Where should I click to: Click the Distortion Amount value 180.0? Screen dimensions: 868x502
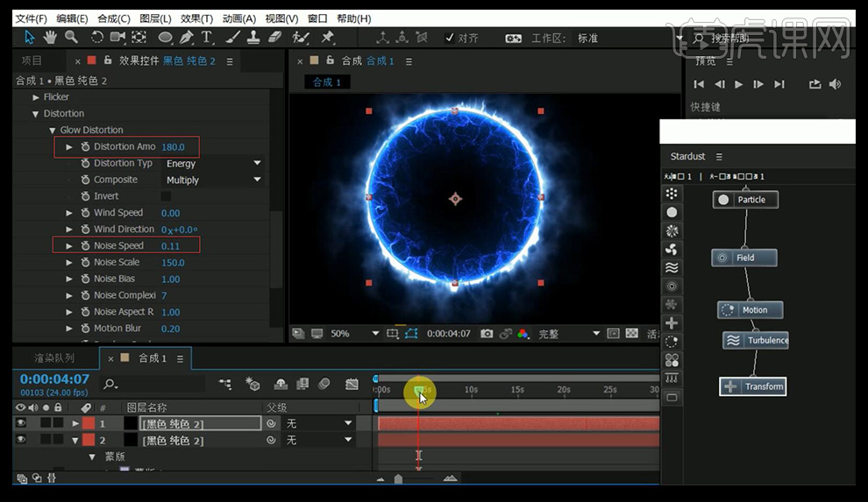point(173,147)
